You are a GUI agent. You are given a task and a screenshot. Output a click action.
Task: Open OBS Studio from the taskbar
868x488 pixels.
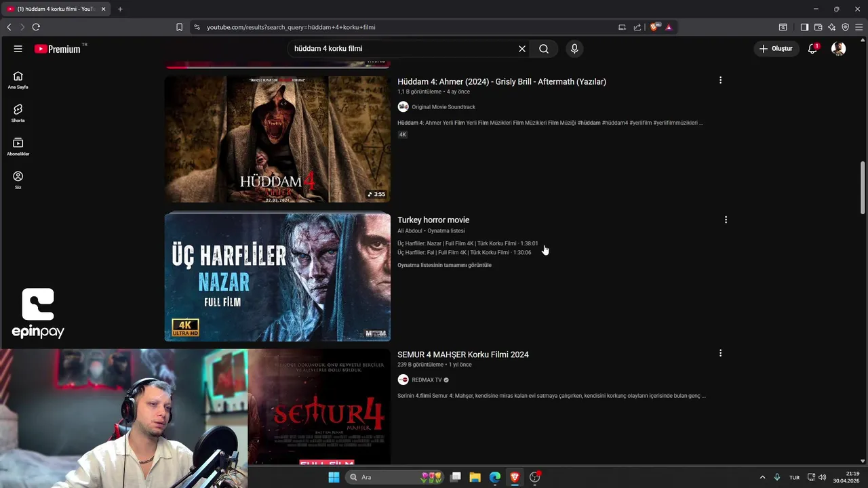[535, 477]
